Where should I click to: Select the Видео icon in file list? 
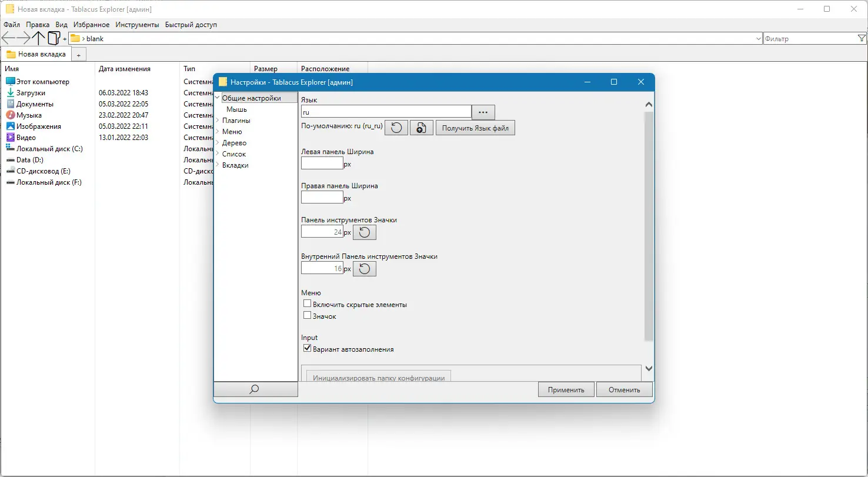[x=10, y=138]
